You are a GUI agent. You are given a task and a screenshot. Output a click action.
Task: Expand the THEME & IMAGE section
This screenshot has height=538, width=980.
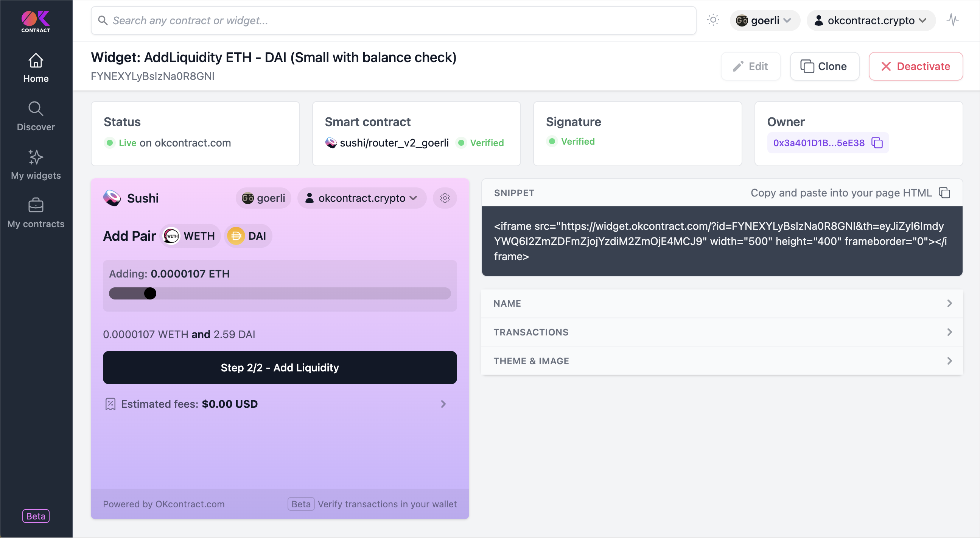click(722, 361)
